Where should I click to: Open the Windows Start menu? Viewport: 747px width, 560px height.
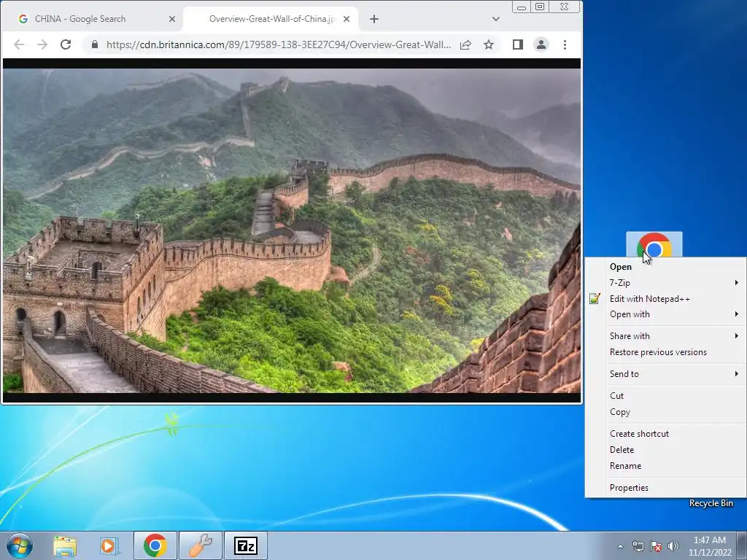pos(20,545)
